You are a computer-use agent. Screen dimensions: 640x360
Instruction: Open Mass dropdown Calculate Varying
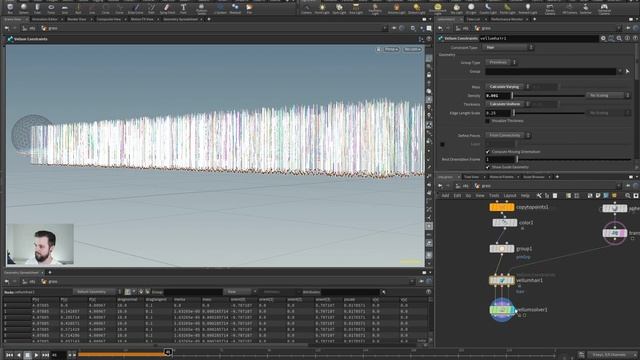507,87
